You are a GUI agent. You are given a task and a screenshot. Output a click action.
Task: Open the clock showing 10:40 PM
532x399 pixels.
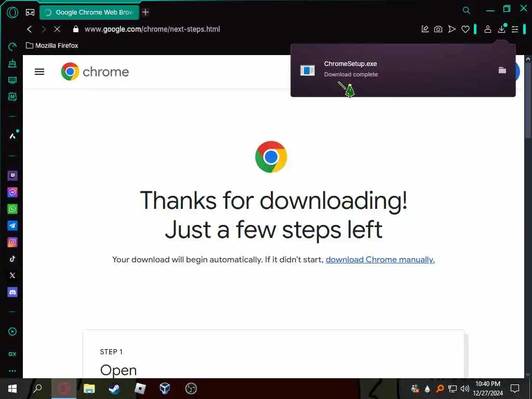488,389
